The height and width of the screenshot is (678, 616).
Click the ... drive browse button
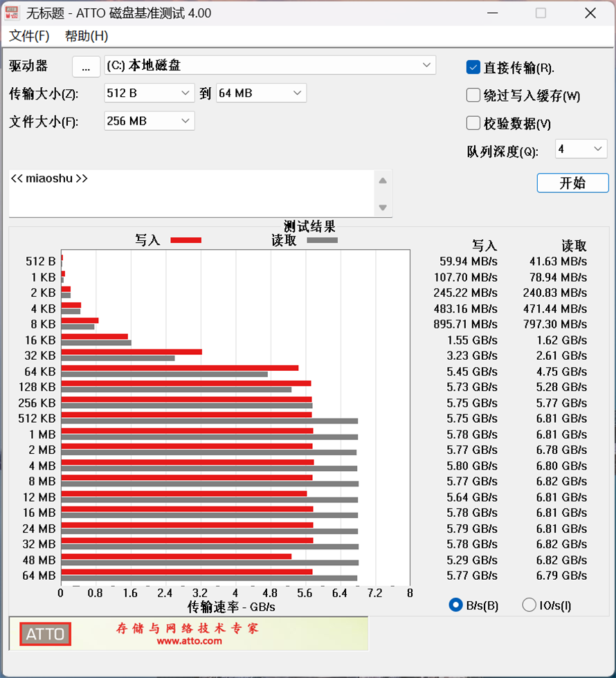click(86, 66)
